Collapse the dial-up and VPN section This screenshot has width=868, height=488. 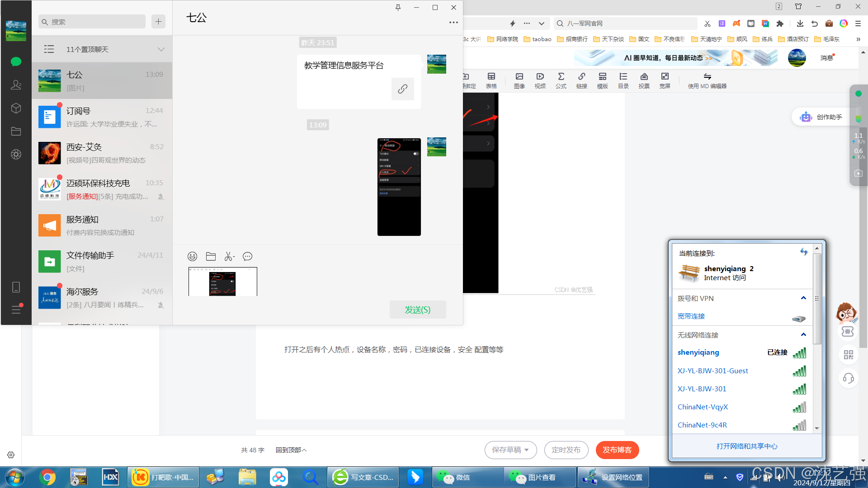pyautogui.click(x=803, y=298)
